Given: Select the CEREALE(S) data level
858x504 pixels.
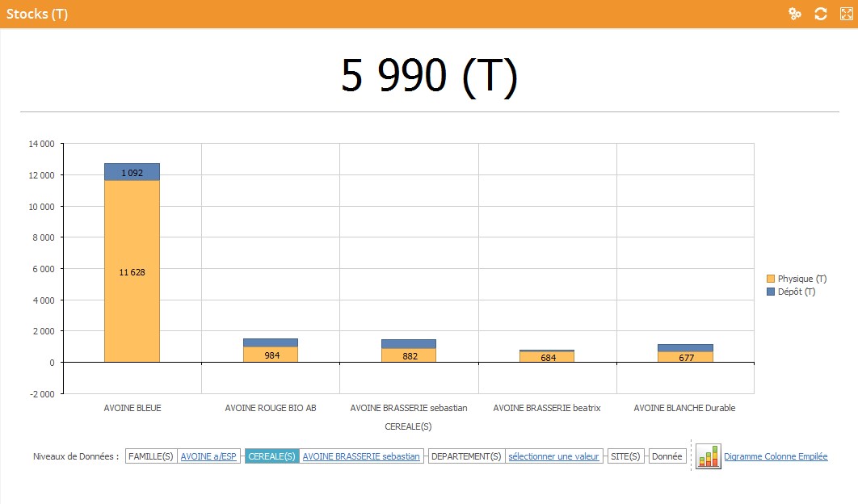Looking at the screenshot, I should pyautogui.click(x=271, y=456).
